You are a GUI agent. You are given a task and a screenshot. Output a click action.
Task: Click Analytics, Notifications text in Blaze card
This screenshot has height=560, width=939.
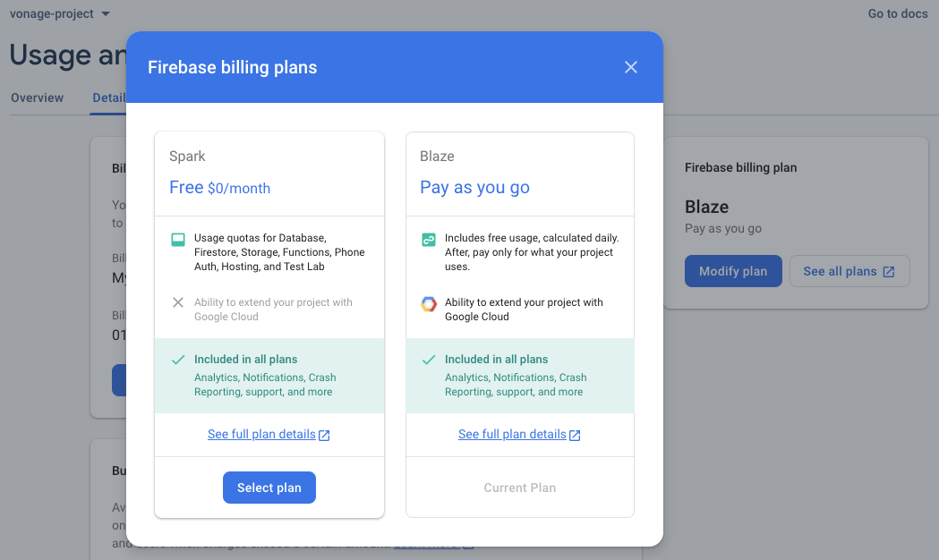516,385
